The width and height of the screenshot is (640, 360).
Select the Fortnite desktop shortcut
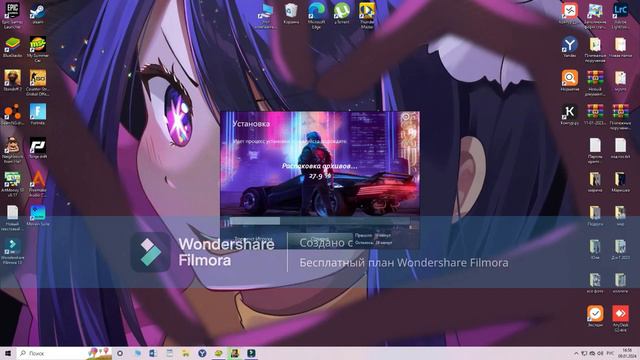pyautogui.click(x=38, y=114)
